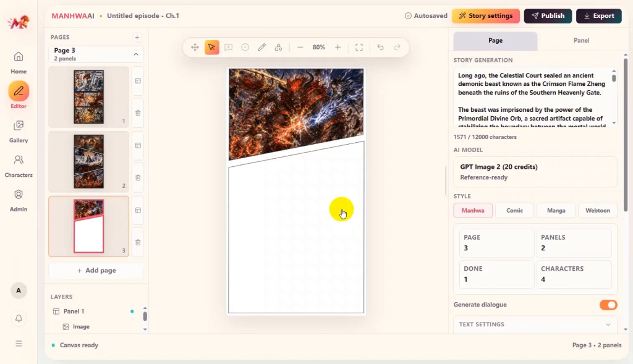Go to Home in sidebar
Viewport: 633px width, 364px height.
pos(19,62)
